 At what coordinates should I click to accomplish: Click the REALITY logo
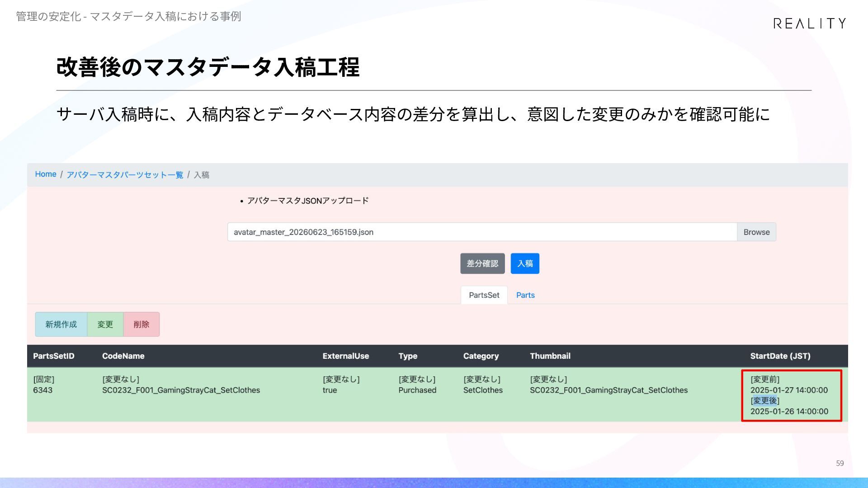click(x=809, y=23)
